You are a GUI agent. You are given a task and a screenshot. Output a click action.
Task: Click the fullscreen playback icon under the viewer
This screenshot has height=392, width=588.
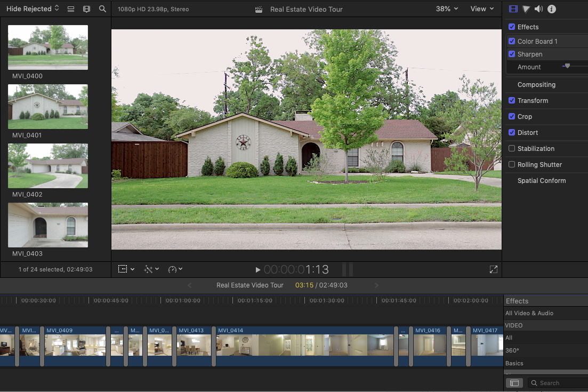(x=493, y=269)
